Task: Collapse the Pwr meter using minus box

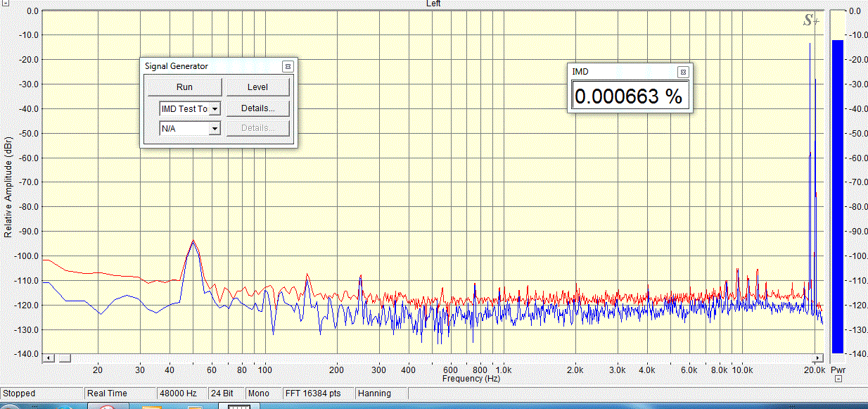Action: [x=838, y=379]
